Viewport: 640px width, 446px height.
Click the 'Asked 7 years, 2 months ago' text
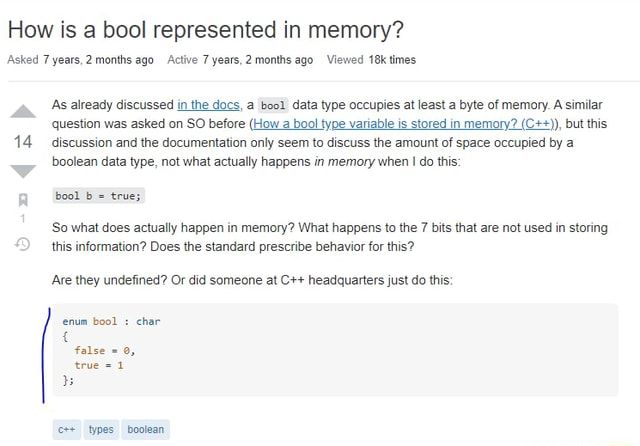(x=80, y=60)
